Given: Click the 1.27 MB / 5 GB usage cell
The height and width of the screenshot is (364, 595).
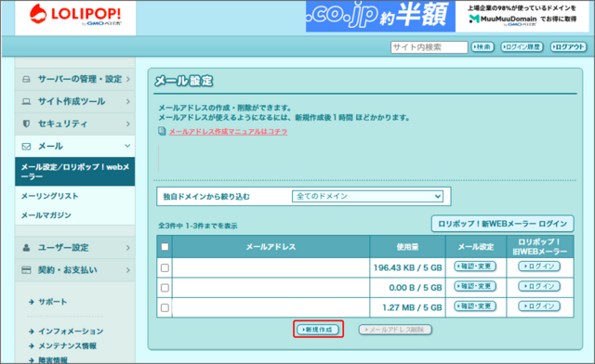Looking at the screenshot, I should pos(407,307).
